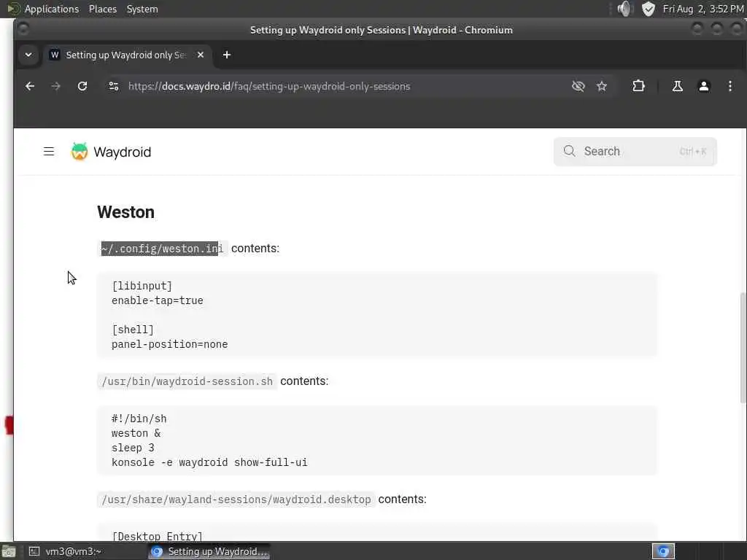Select Setting up Waydroid taskbar entry
747x560 pixels.
click(209, 551)
